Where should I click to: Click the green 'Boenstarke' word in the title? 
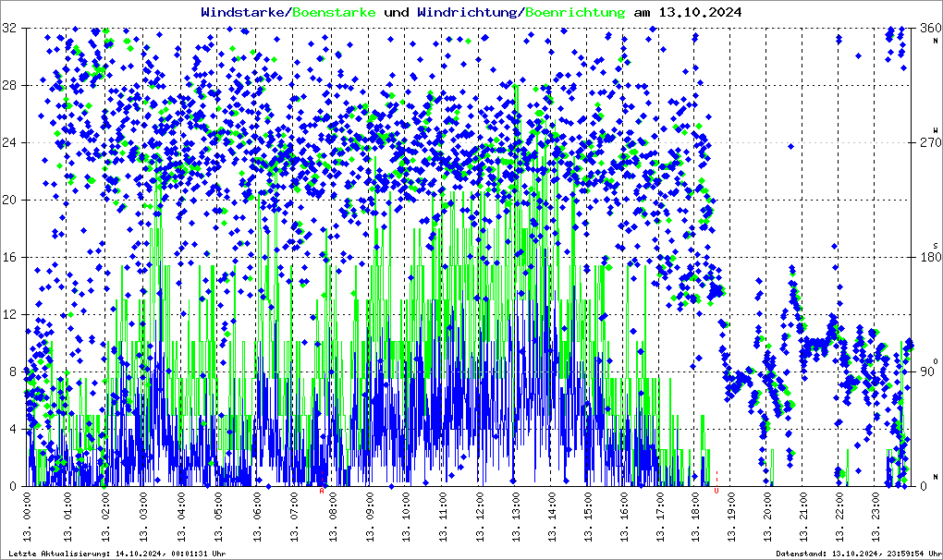pos(334,12)
